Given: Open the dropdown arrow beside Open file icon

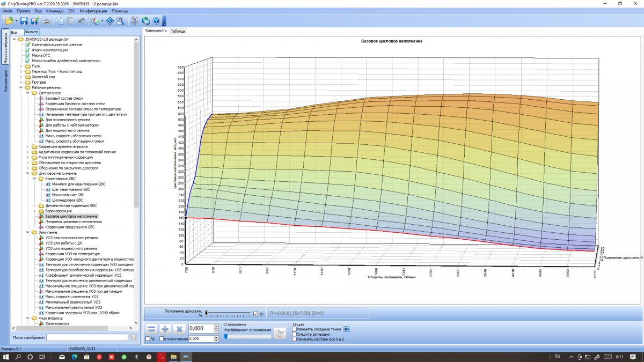Looking at the screenshot, I should [x=17, y=21].
